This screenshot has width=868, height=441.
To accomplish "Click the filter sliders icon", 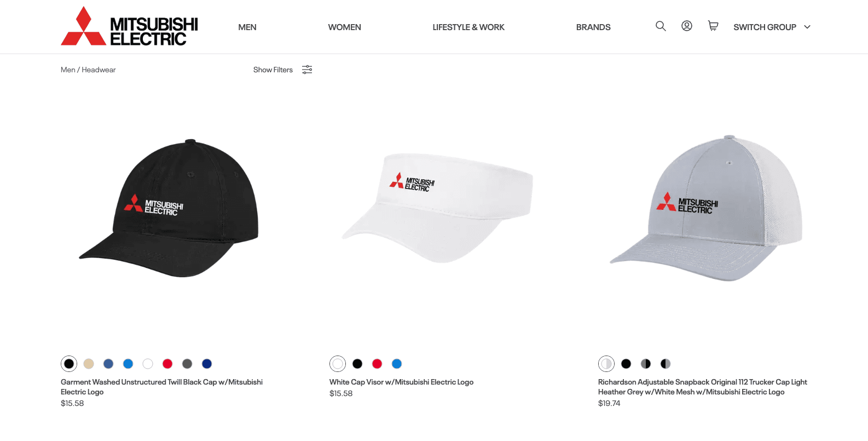I will (307, 70).
